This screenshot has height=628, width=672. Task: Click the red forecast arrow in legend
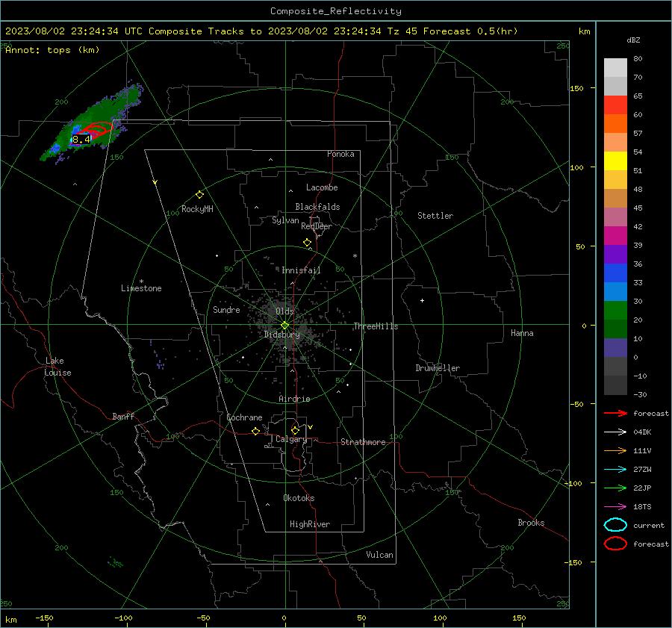(615, 413)
